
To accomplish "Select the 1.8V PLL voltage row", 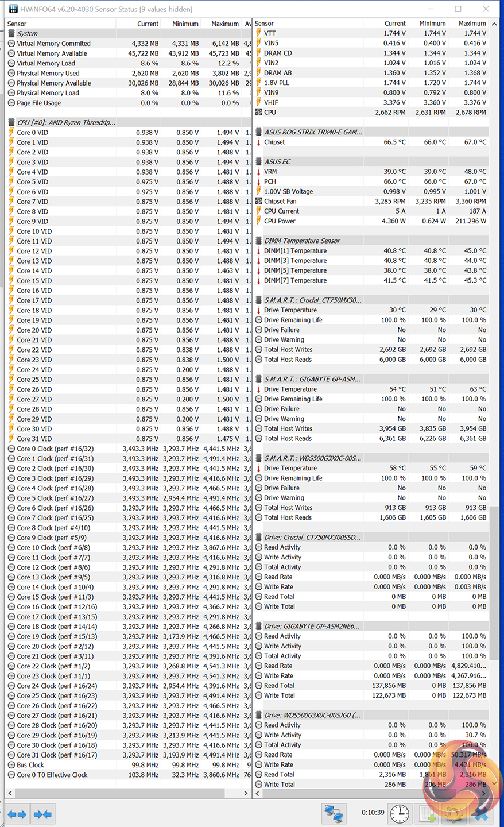I will 371,83.
